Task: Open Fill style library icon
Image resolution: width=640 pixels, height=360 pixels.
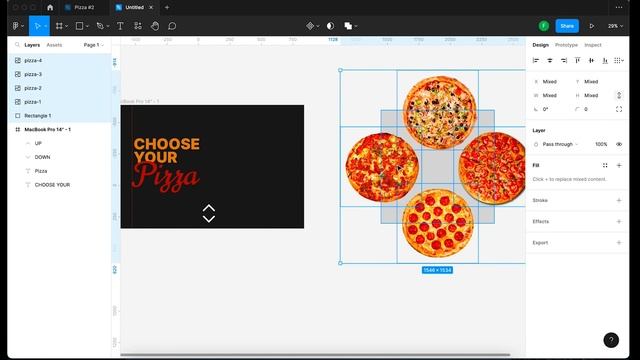Action: pos(605,165)
